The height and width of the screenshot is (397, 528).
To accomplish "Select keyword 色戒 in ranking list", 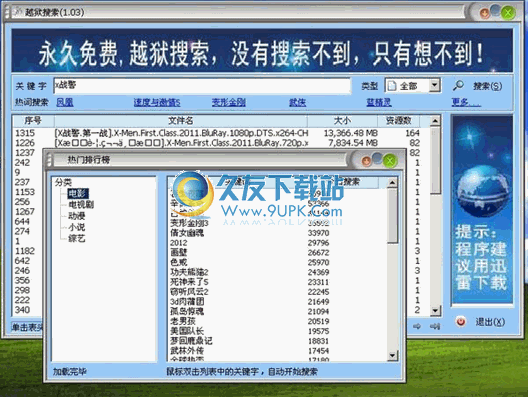I will (178, 262).
